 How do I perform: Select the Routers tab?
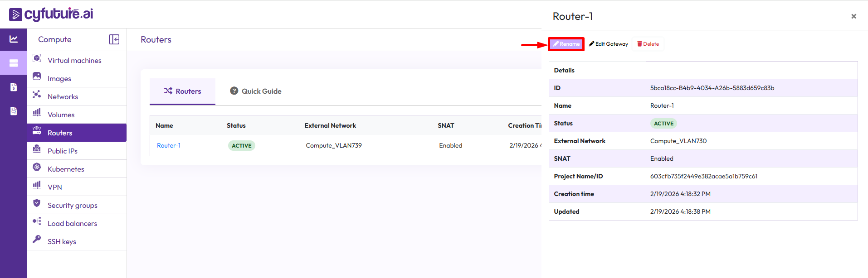click(182, 91)
